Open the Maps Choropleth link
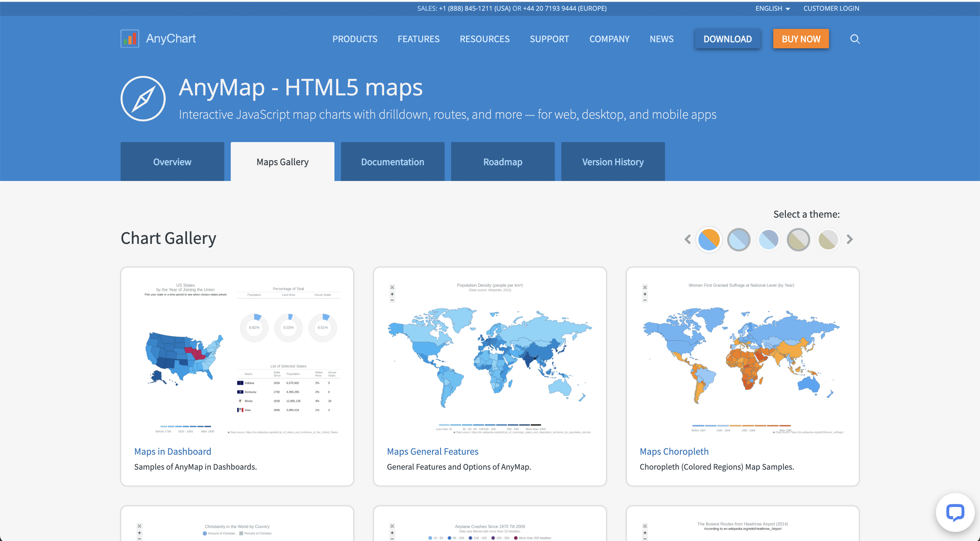The height and width of the screenshot is (541, 980). (674, 451)
